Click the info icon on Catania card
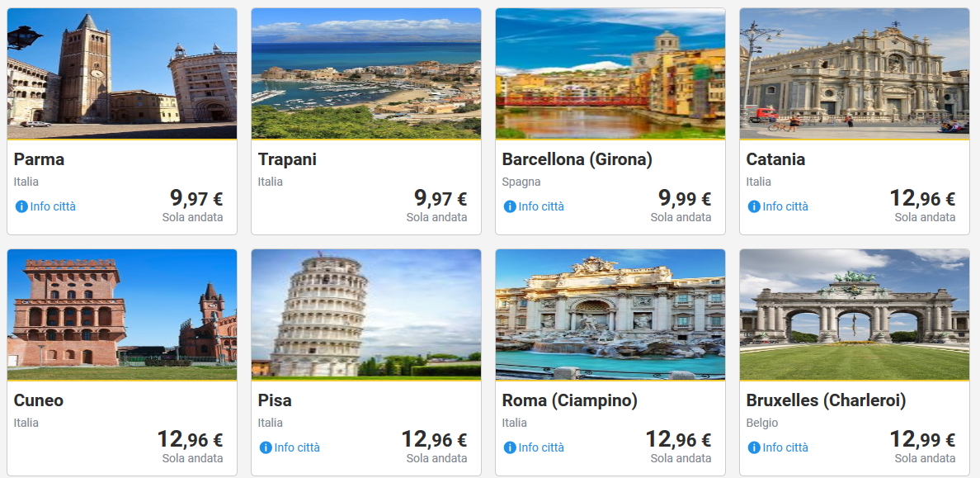Viewport: 980px width, 478px height. (754, 206)
